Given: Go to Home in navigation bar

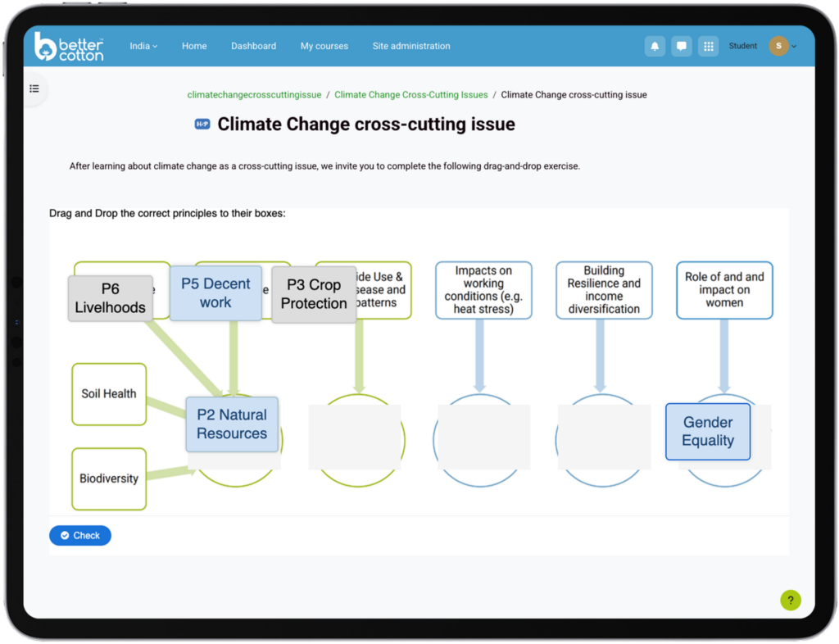Looking at the screenshot, I should point(194,47).
